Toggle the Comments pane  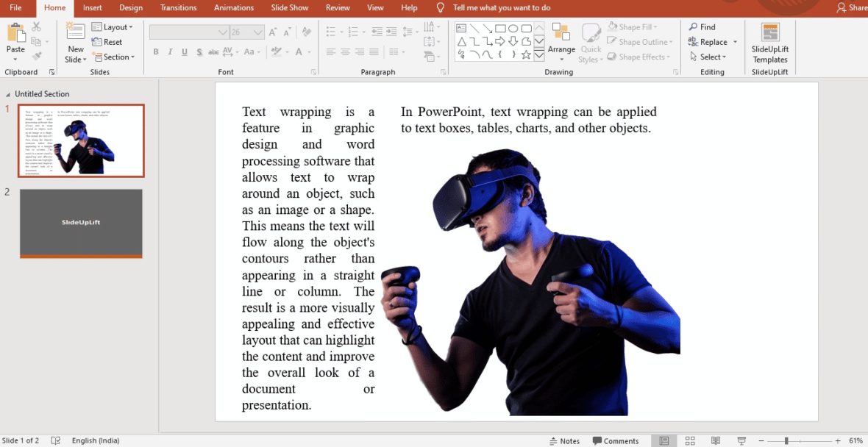tap(616, 441)
